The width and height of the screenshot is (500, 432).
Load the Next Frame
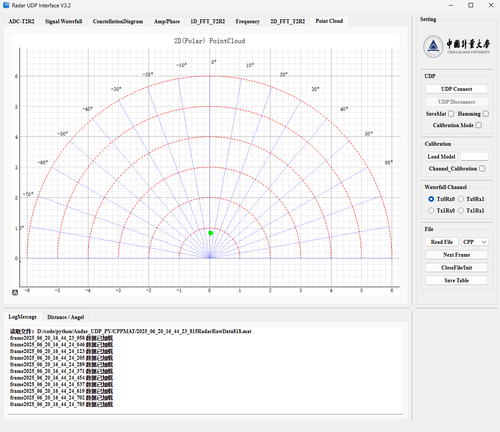coord(456,255)
